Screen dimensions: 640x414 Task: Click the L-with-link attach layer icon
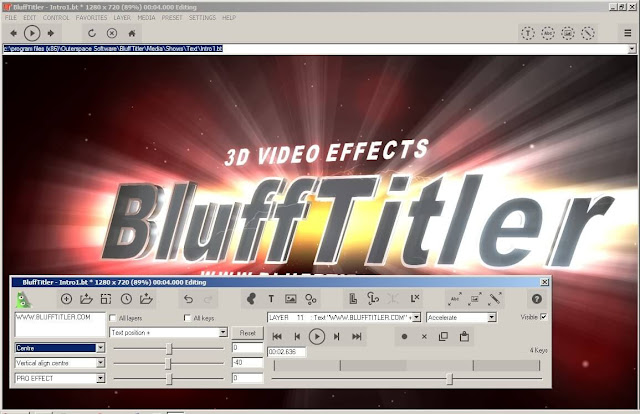click(373, 299)
